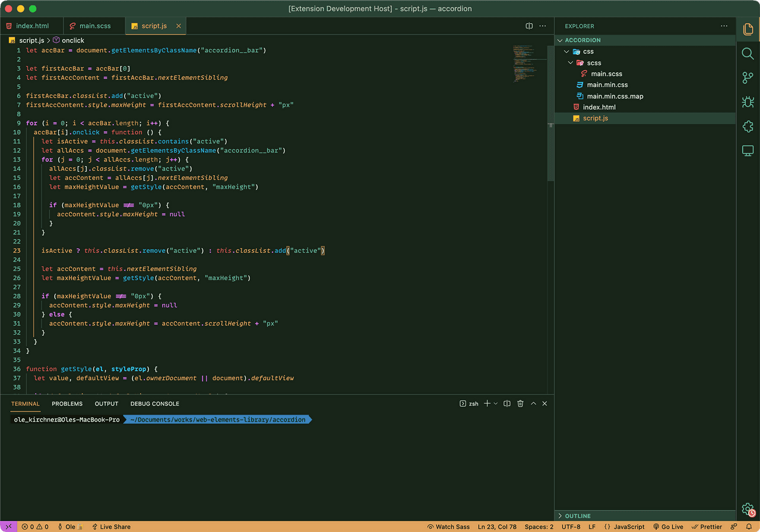This screenshot has height=532, width=760.
Task: Collapse the css folder in Explorer
Action: (x=566, y=51)
